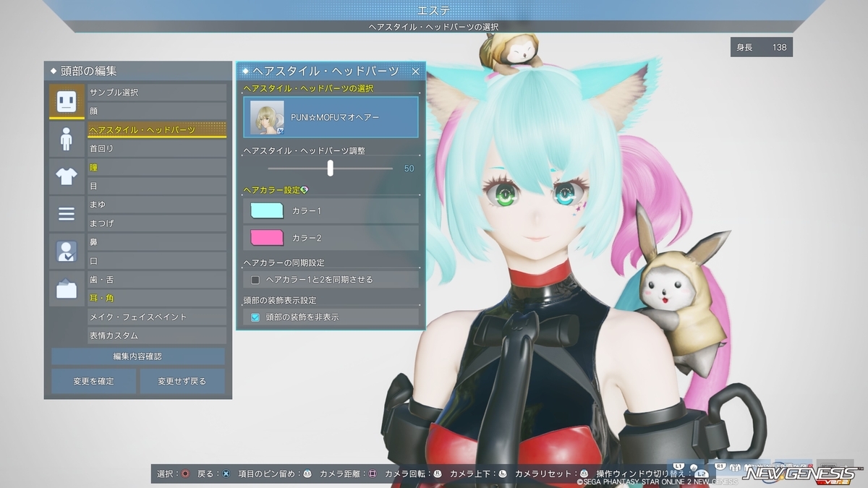Close the hairstyle head parts panel
Screen dimensions: 868x488
pos(415,71)
